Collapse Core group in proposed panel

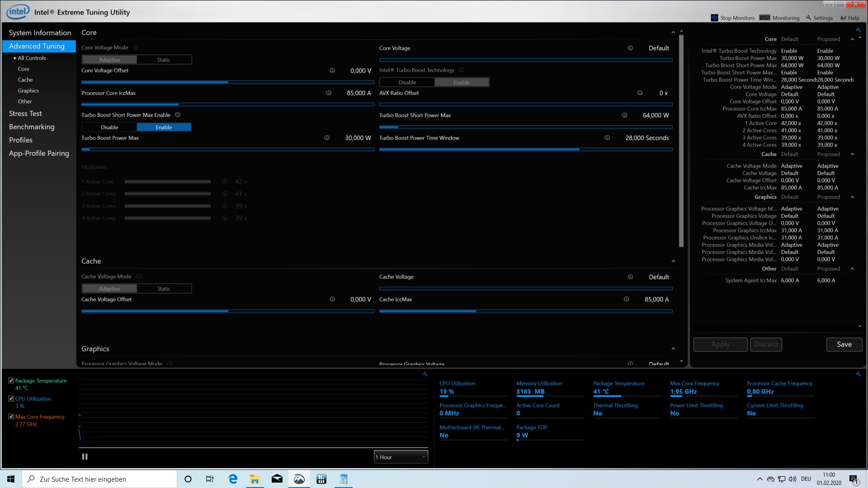(x=852, y=39)
